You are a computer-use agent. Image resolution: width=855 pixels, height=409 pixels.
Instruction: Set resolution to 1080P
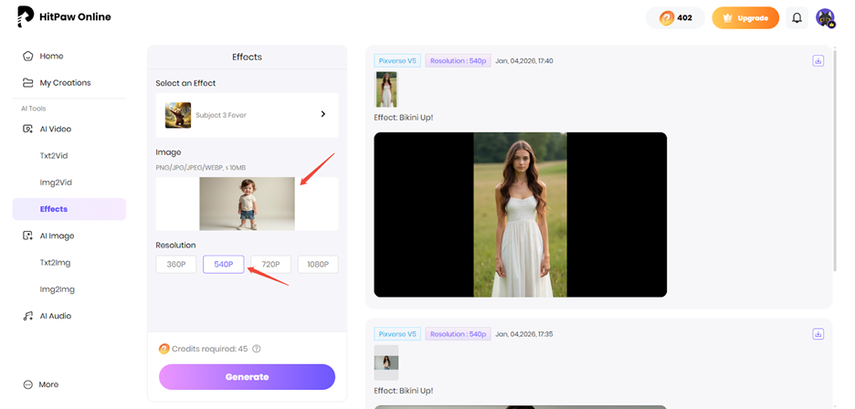[x=317, y=264]
